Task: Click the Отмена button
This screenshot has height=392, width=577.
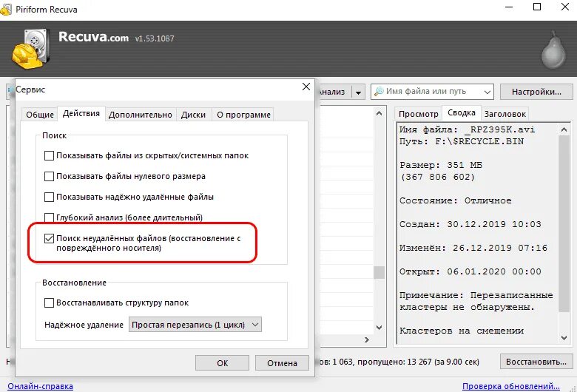Action: 282,363
